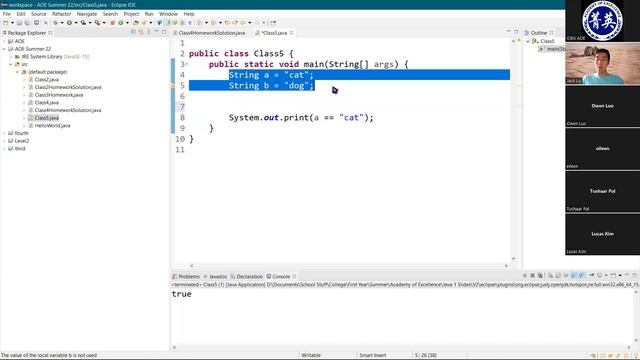This screenshot has height=360, width=640.
Task: Open the File menu
Action: click(x=7, y=14)
